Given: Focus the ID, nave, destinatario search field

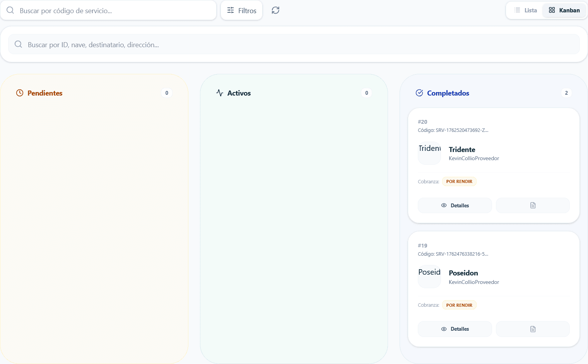Looking at the screenshot, I should tap(294, 44).
